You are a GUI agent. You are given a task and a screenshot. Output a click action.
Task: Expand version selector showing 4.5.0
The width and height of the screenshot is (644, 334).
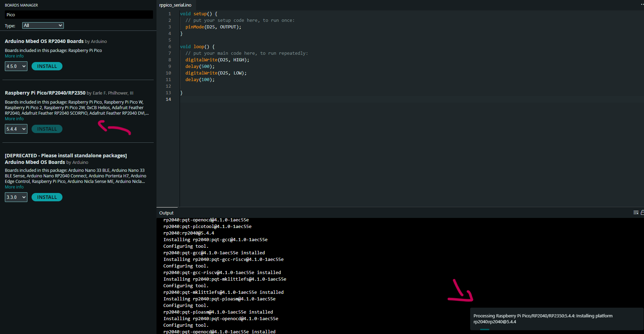tap(16, 66)
